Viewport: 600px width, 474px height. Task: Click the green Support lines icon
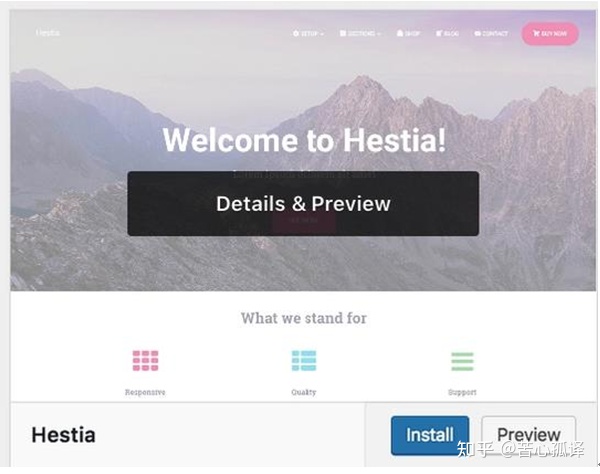pos(462,361)
